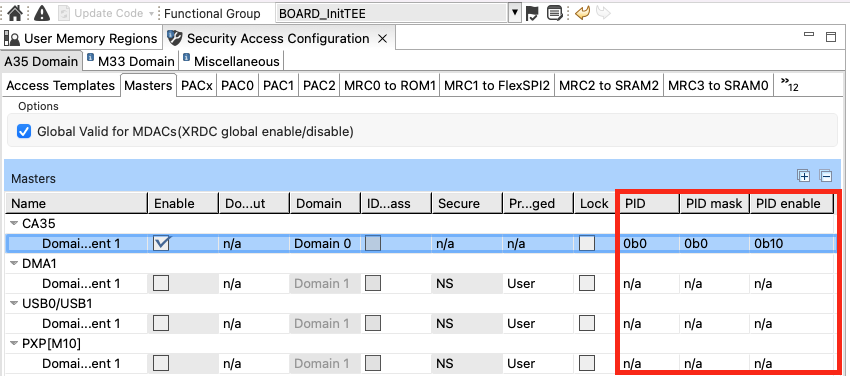This screenshot has height=376, width=850.
Task: Select the Domain 1 cell in DMA1 row
Action: pyautogui.click(x=325, y=283)
